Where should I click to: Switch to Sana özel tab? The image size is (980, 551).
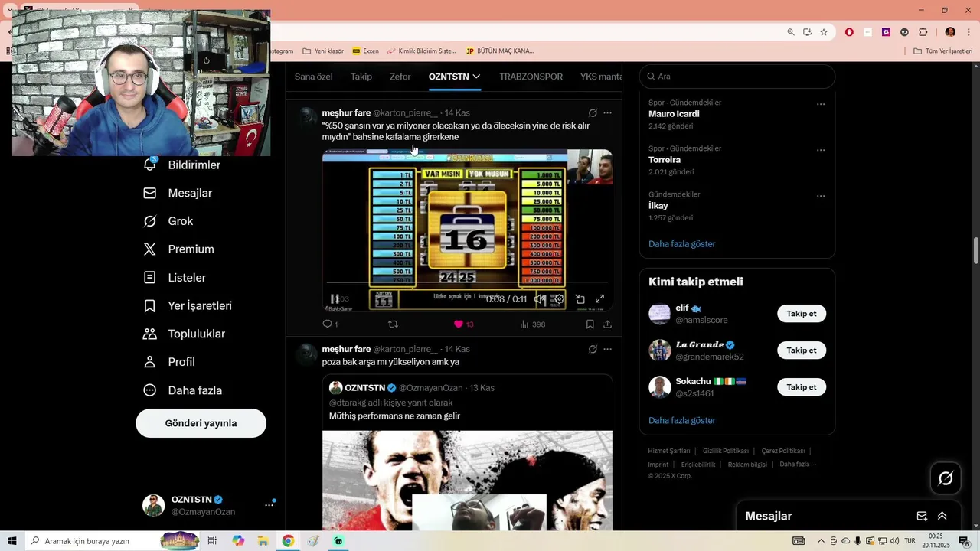click(x=313, y=77)
